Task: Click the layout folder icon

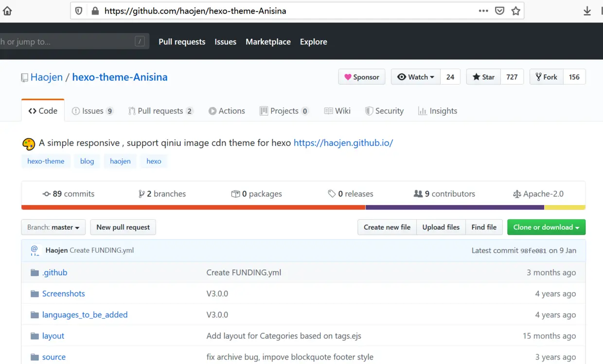Action: point(35,336)
